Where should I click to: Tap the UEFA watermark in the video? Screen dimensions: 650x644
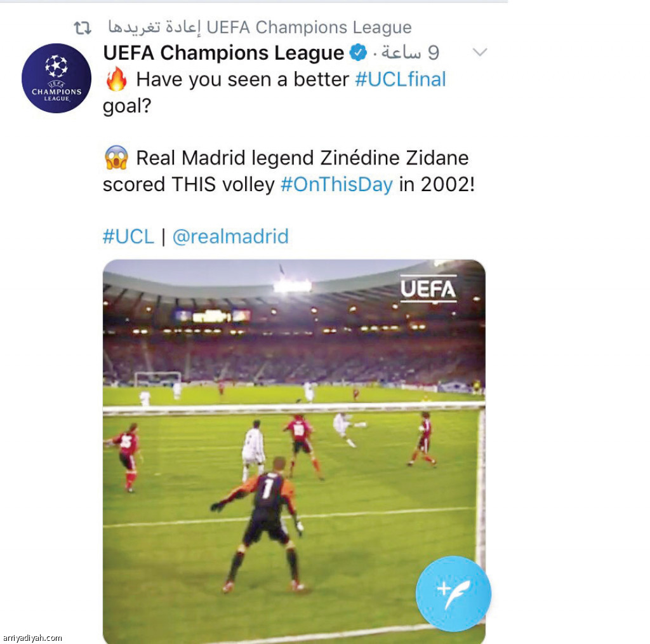point(428,288)
